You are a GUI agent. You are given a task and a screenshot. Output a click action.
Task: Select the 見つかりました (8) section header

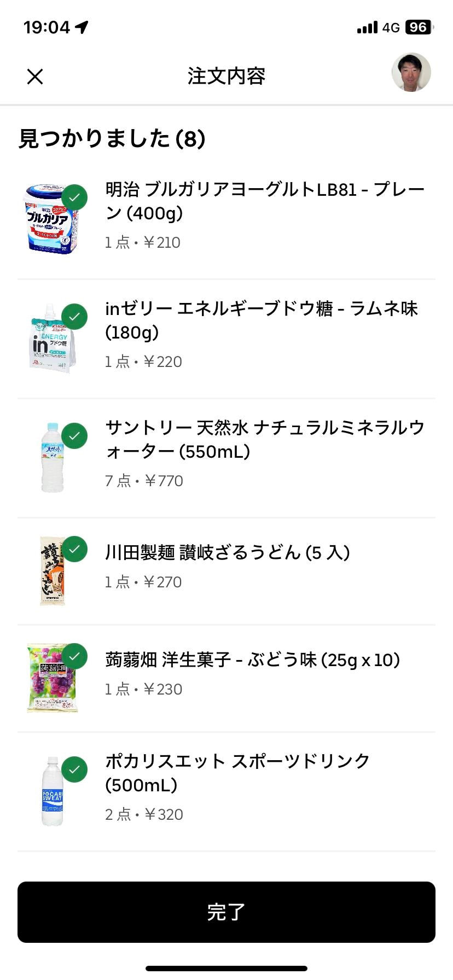[x=112, y=138]
